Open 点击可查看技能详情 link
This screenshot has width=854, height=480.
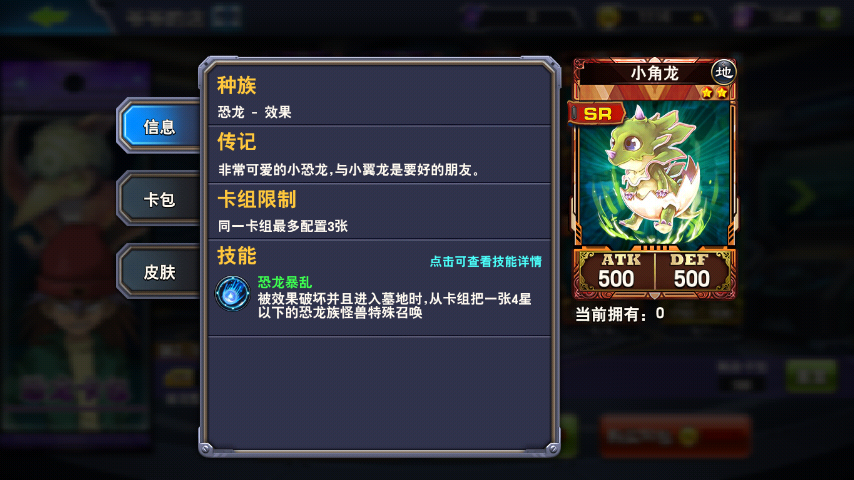pos(486,262)
